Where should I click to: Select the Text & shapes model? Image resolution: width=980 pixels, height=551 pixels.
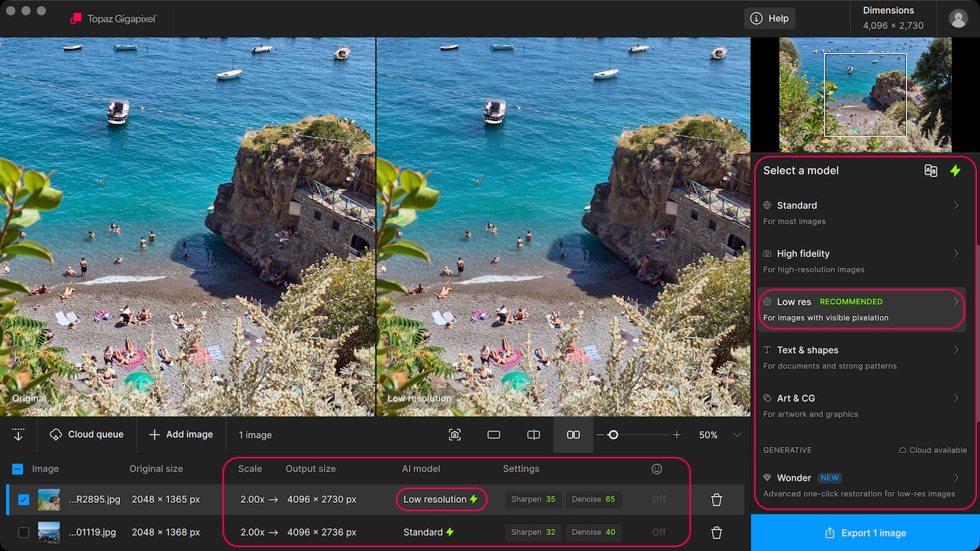pos(861,357)
